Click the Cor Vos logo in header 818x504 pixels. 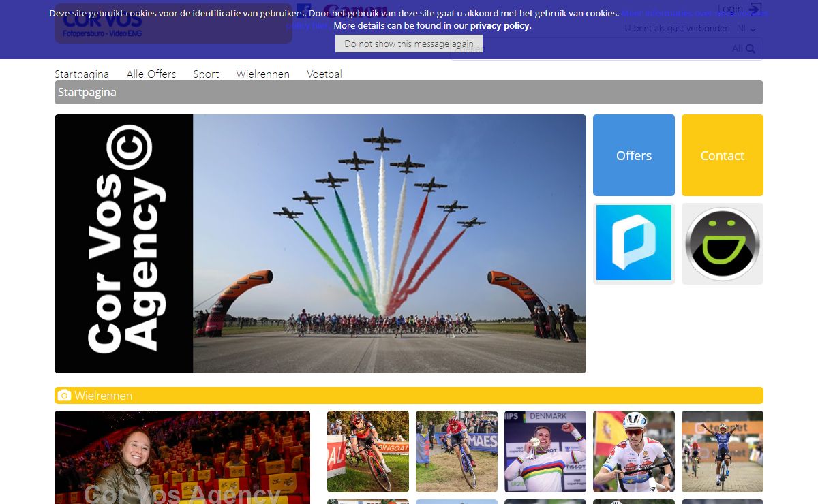pyautogui.click(x=173, y=23)
